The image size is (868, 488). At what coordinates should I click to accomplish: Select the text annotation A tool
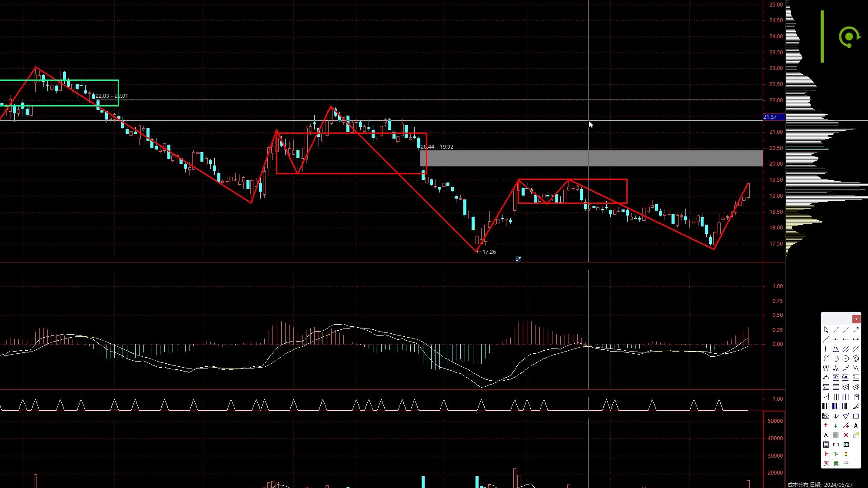(x=856, y=425)
